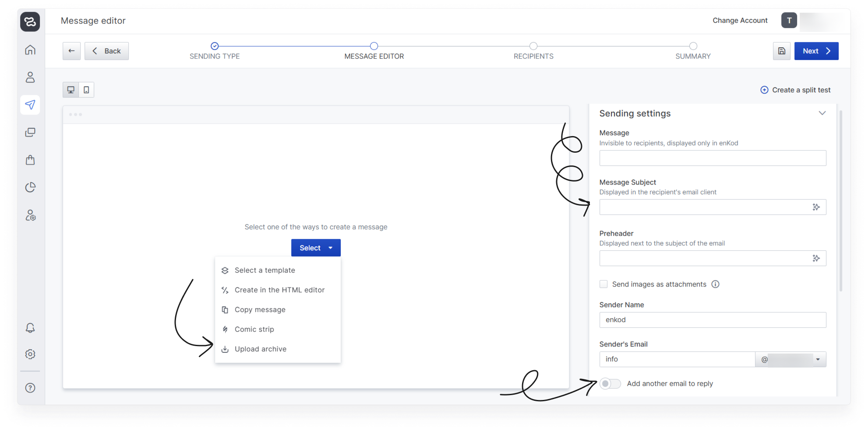Open the pie chart Reports icon

point(30,187)
